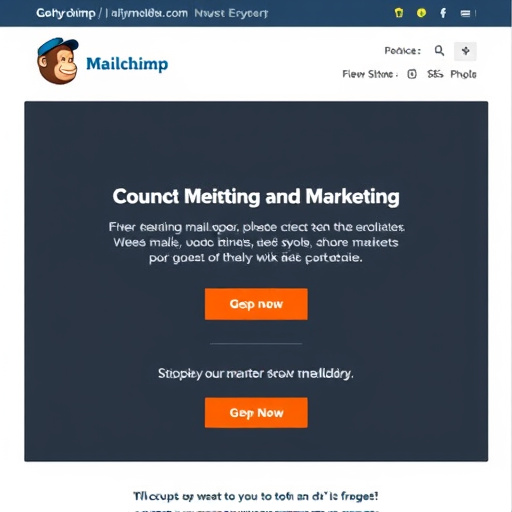The width and height of the screenshot is (512, 512).
Task: Click the yellow circle icon in top bar
Action: 421,13
